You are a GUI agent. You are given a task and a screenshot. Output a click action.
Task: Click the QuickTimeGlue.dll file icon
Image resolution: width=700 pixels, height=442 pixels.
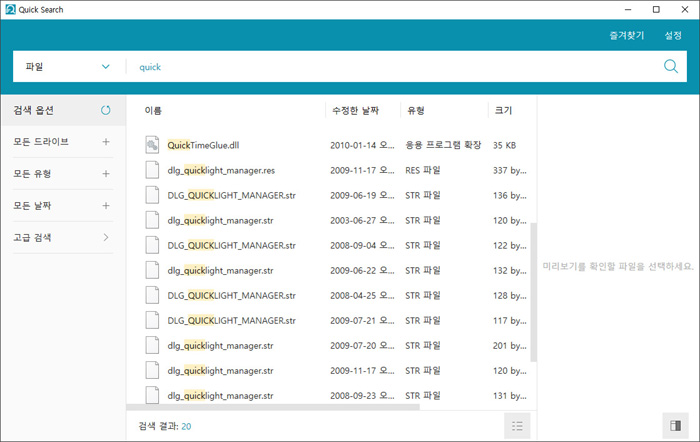pyautogui.click(x=152, y=145)
